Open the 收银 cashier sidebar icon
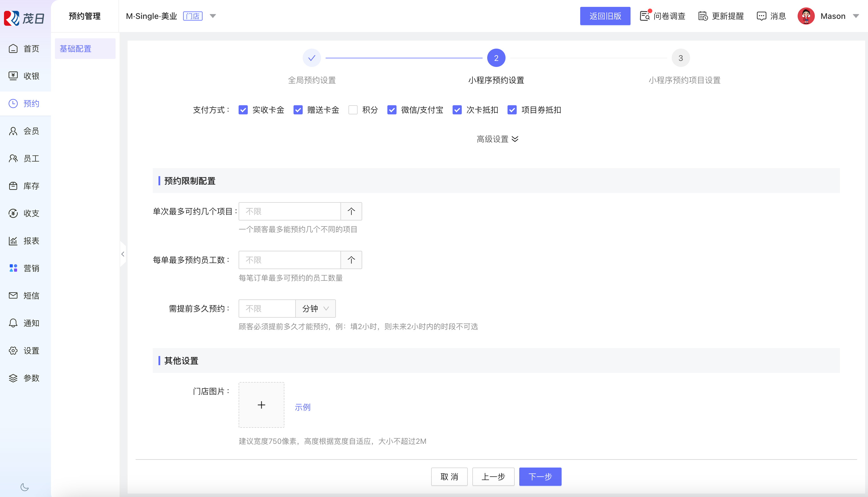This screenshot has height=497, width=868. (x=13, y=76)
